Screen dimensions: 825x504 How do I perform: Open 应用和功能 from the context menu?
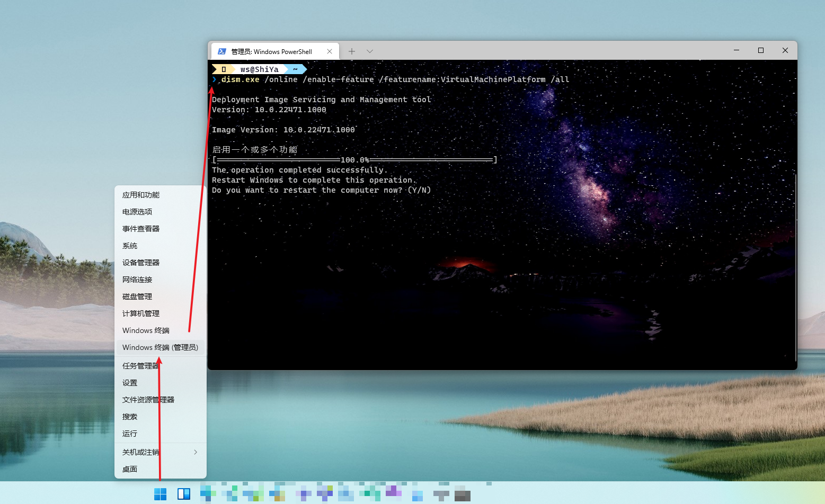point(161,195)
